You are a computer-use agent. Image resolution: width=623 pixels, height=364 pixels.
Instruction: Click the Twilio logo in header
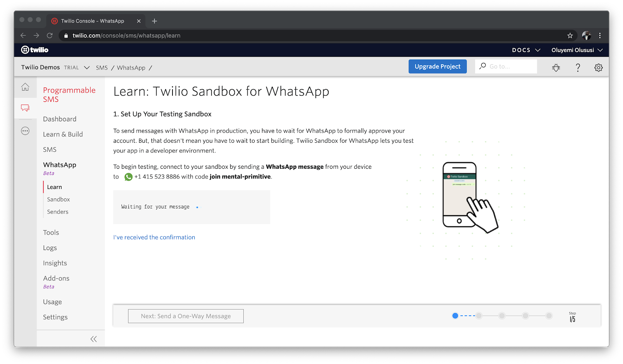tap(35, 50)
